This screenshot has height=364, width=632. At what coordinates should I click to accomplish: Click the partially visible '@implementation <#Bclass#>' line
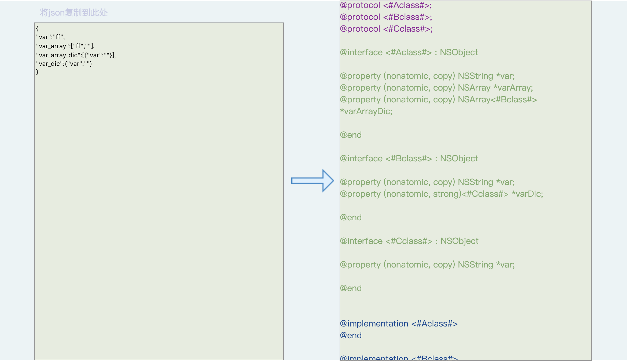pos(399,358)
